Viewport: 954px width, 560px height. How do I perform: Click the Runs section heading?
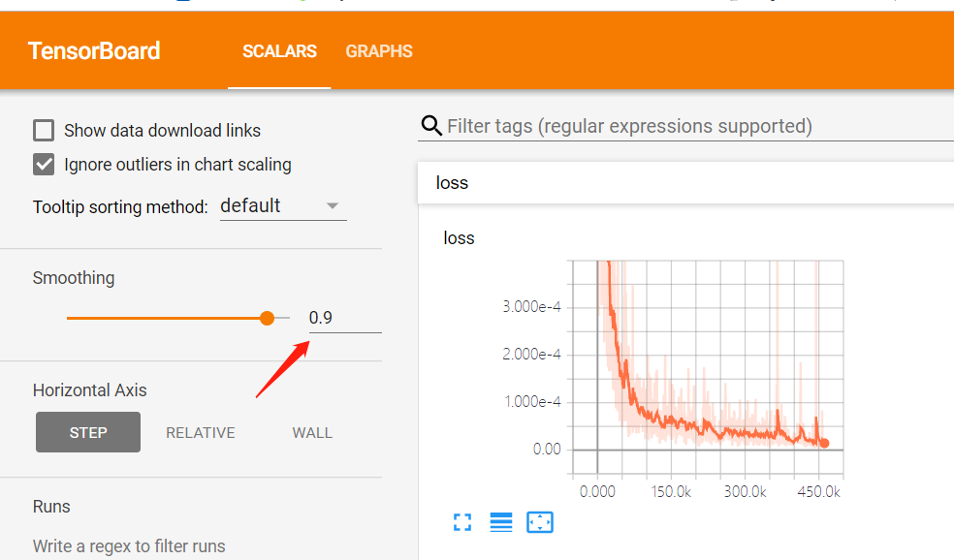[51, 506]
